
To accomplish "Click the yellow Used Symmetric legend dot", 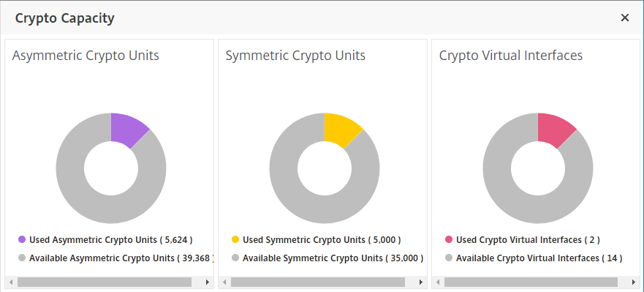I will [x=235, y=239].
